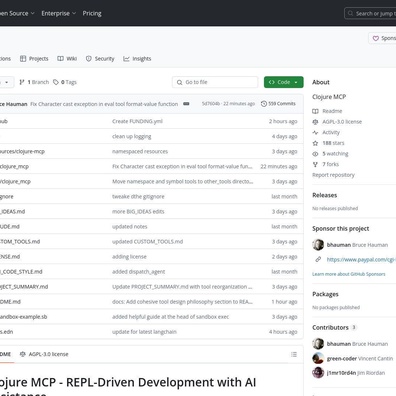View the 0 Tags link
This screenshot has width=396, height=396.
click(65, 82)
